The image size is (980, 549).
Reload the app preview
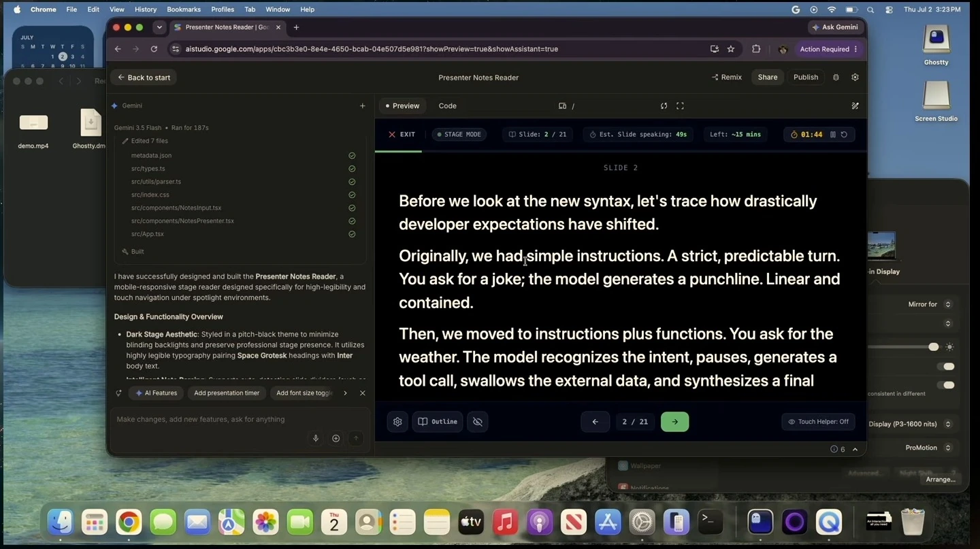(664, 106)
